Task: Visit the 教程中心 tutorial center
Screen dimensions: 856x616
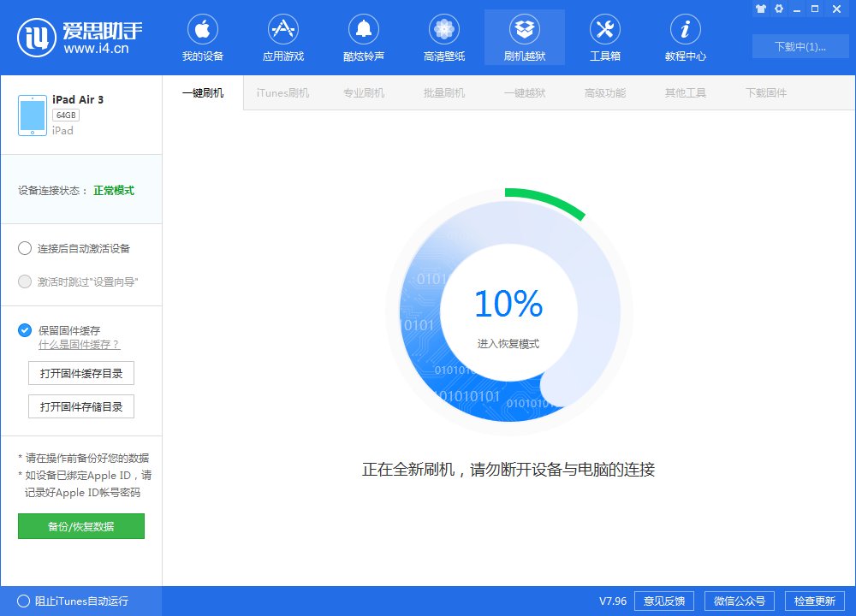Action: click(685, 37)
